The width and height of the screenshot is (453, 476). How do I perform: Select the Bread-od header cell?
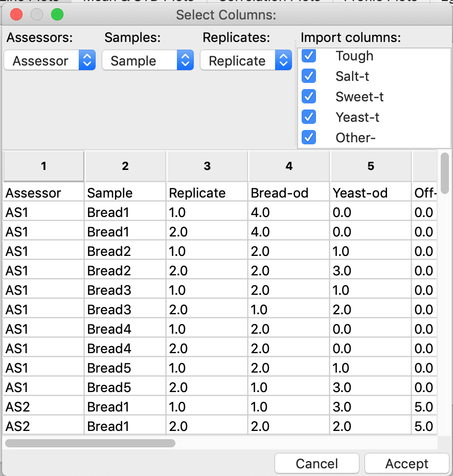[289, 193]
